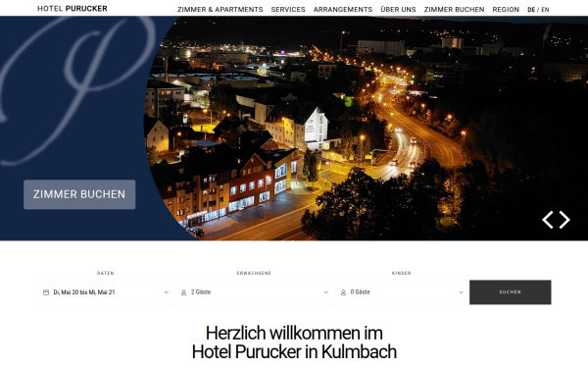Go to Arrangements page

(x=343, y=10)
